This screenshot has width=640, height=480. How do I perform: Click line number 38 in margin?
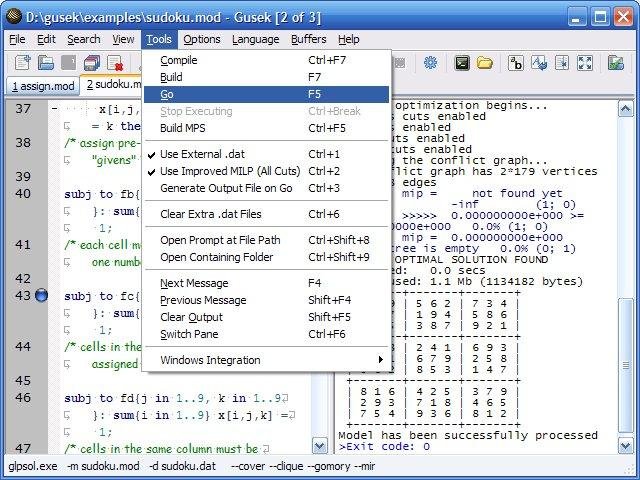(23, 142)
